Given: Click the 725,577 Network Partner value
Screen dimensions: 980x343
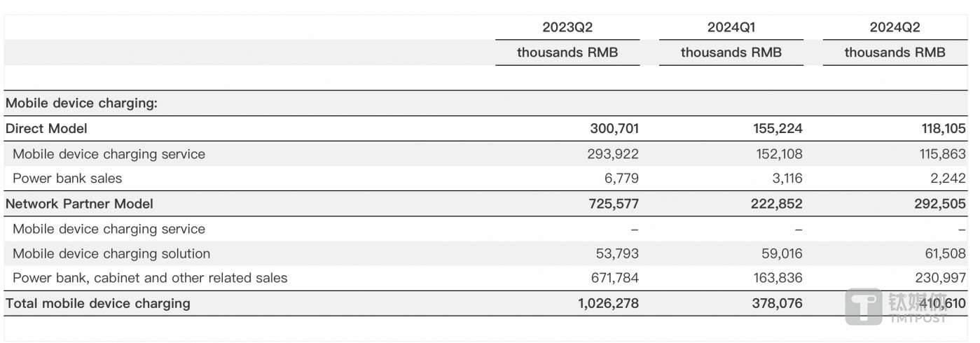Looking at the screenshot, I should coord(614,204).
